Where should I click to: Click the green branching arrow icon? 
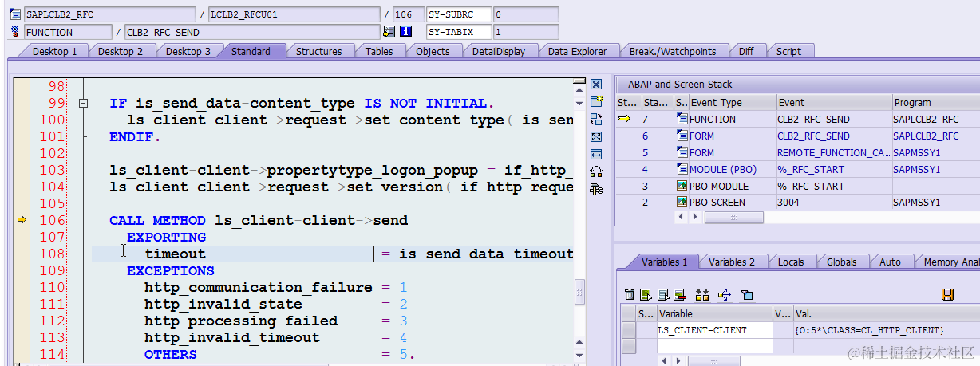[725, 295]
